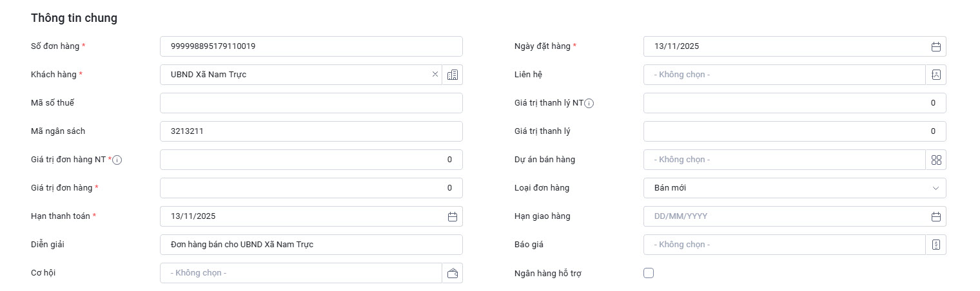980x291 pixels.
Task: Open the calendar for Ngày đặt hàng
Action: click(936, 46)
